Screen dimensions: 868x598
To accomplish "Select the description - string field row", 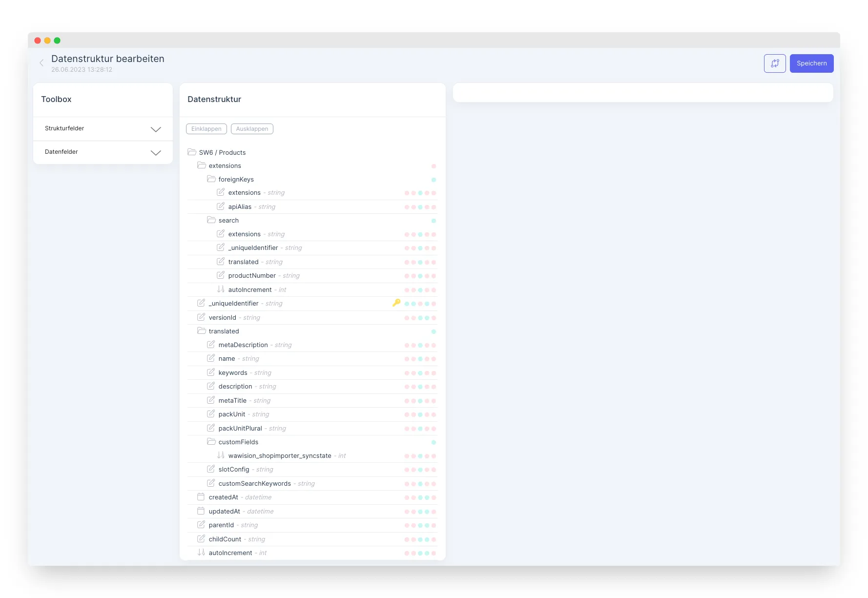I will pyautogui.click(x=312, y=386).
